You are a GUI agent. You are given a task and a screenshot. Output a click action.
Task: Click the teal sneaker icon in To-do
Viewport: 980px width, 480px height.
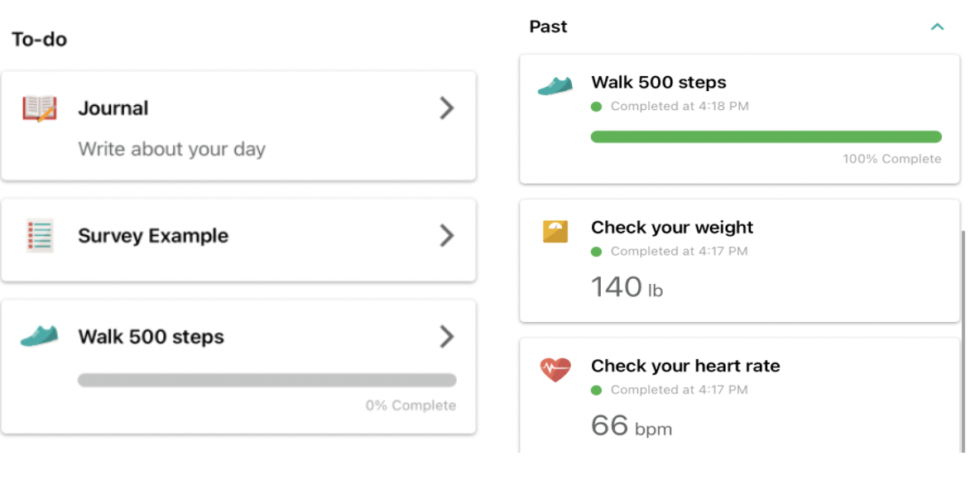[40, 336]
